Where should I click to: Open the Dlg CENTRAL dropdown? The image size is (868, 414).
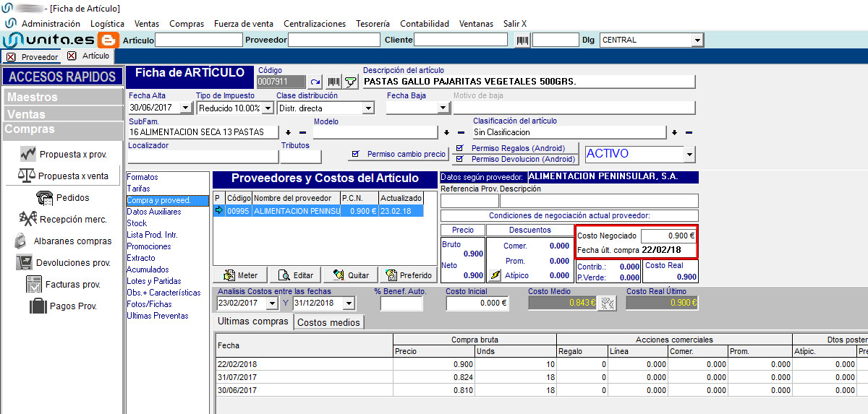click(697, 40)
